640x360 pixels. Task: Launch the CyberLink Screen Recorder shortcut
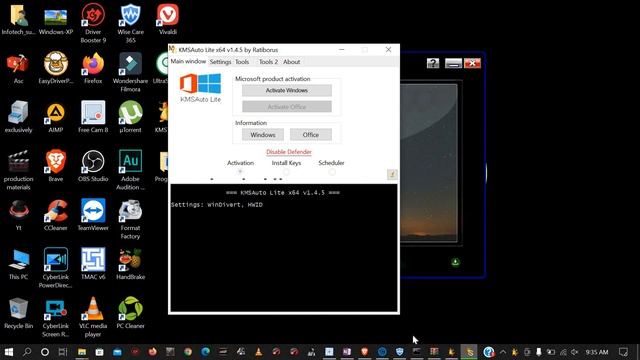pos(56,317)
